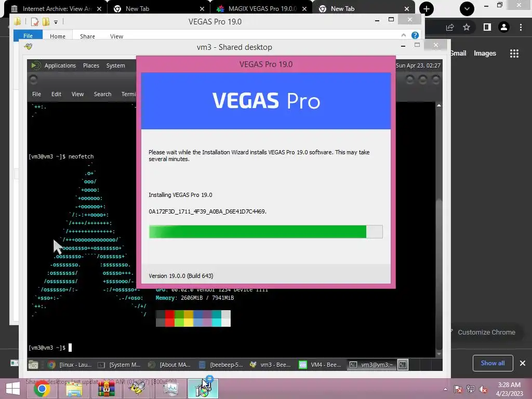Switch to the MAGIX VEGAS Pro 19.0.0 tab
Image resolution: width=532 pixels, height=399 pixels.
coord(262,9)
